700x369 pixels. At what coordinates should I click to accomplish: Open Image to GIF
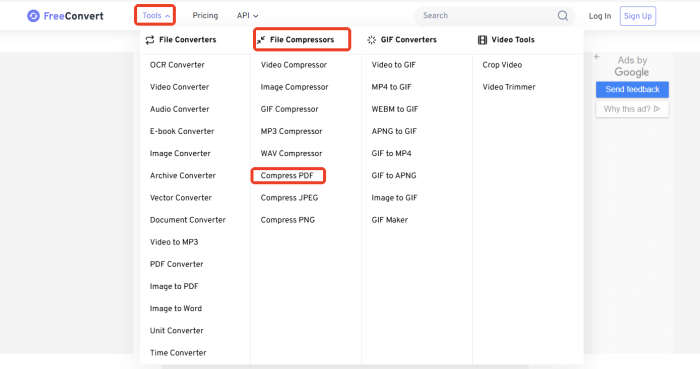394,198
